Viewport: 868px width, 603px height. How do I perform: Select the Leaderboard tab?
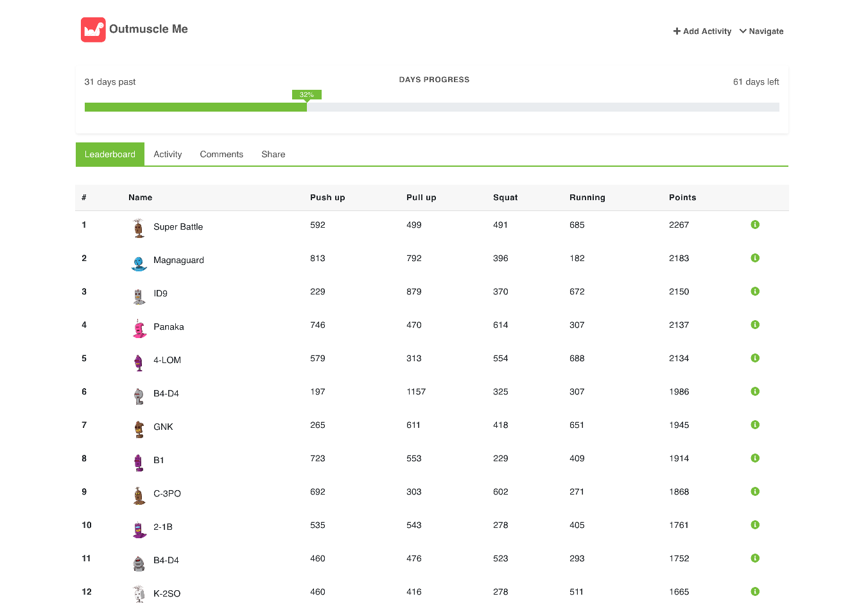pos(110,155)
